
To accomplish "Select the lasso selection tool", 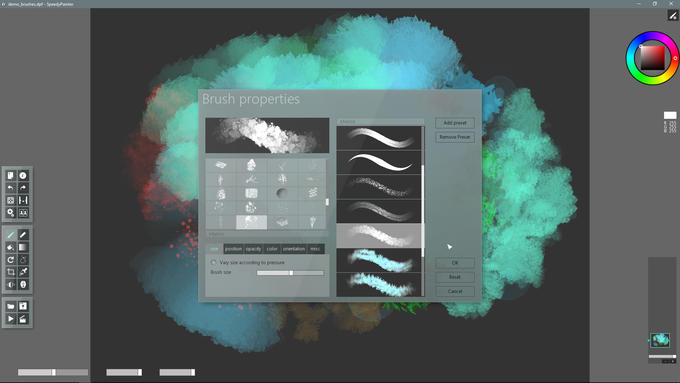I will [x=23, y=260].
